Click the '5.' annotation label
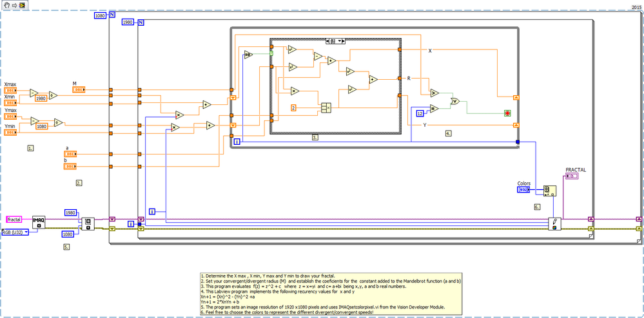 (66, 247)
